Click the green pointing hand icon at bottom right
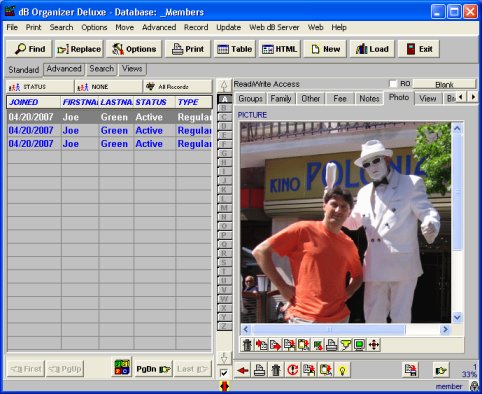Image resolution: width=482 pixels, height=394 pixels. 441,370
